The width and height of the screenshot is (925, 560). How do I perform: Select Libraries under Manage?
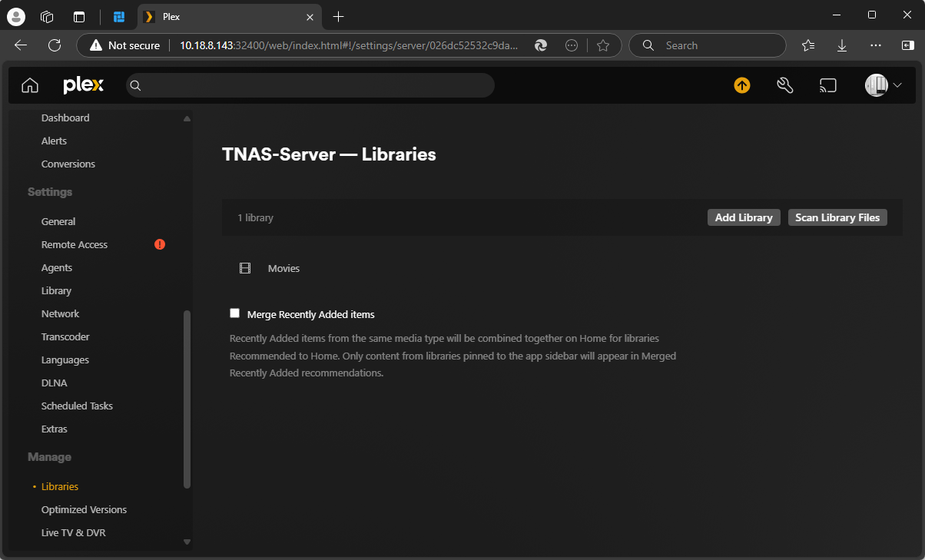(x=60, y=486)
